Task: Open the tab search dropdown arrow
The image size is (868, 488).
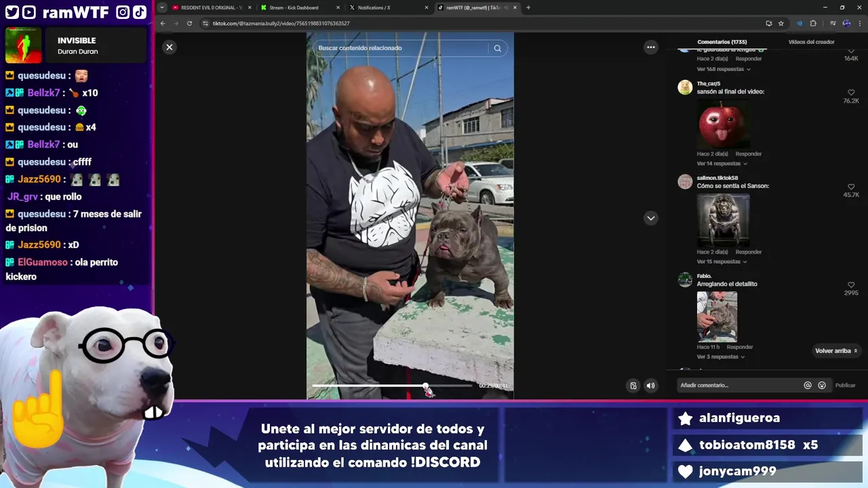Action: pyautogui.click(x=161, y=7)
